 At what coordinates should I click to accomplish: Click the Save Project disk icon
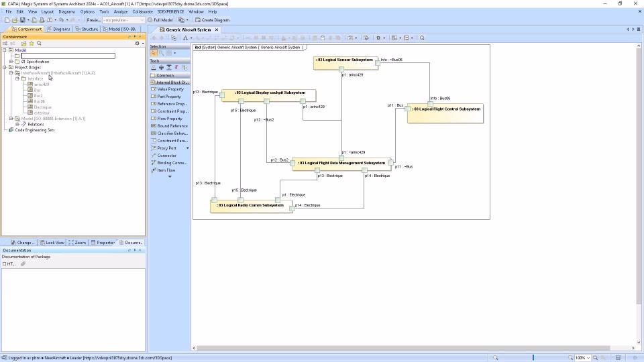click(23, 19)
